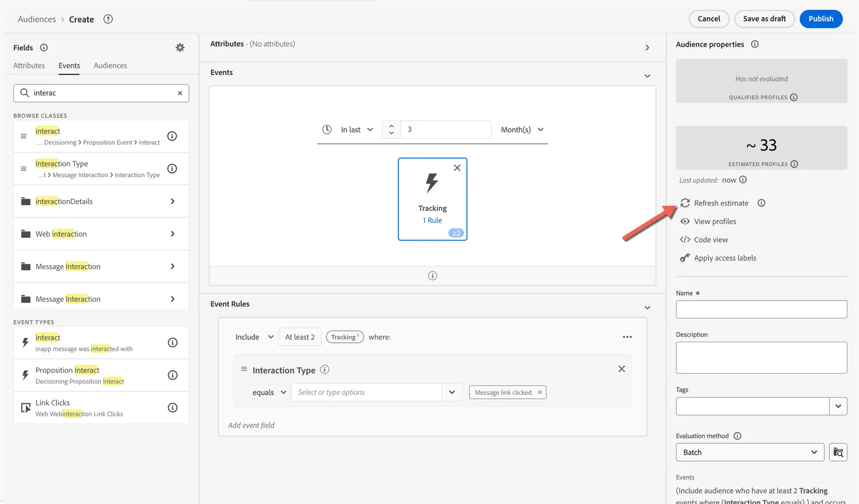Viewport: 859px width, 504px height.
Task: Collapse the Events section
Action: [x=648, y=76]
